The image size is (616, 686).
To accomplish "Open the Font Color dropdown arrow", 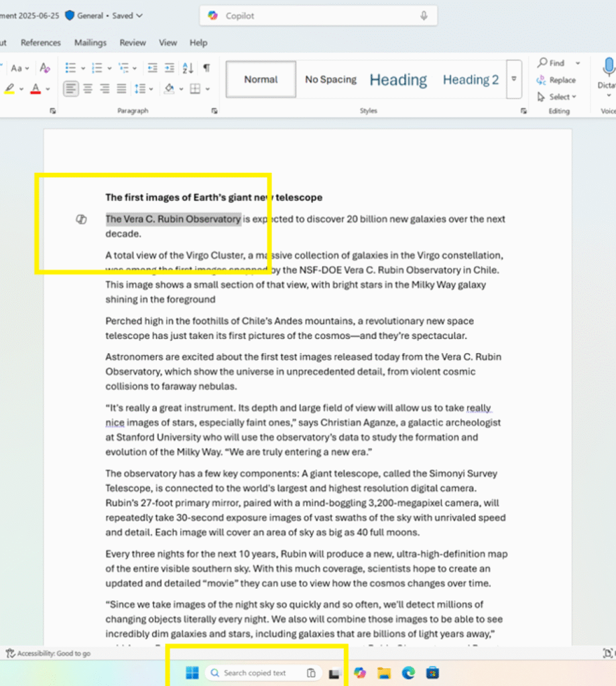I will point(47,90).
